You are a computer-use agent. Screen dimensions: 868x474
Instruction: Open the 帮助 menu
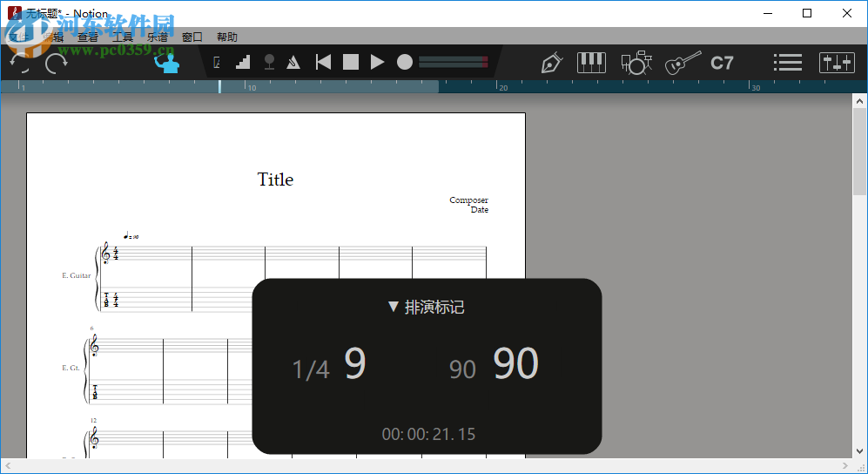point(227,37)
